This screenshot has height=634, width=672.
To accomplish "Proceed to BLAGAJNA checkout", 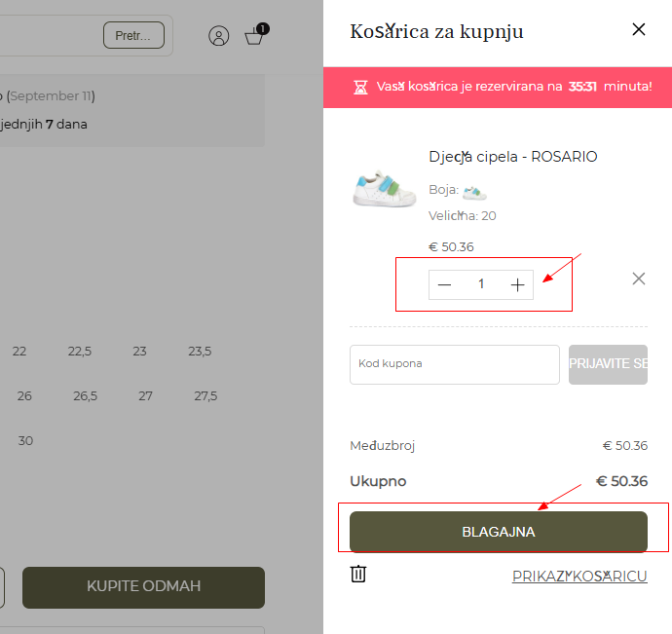I will (x=499, y=532).
